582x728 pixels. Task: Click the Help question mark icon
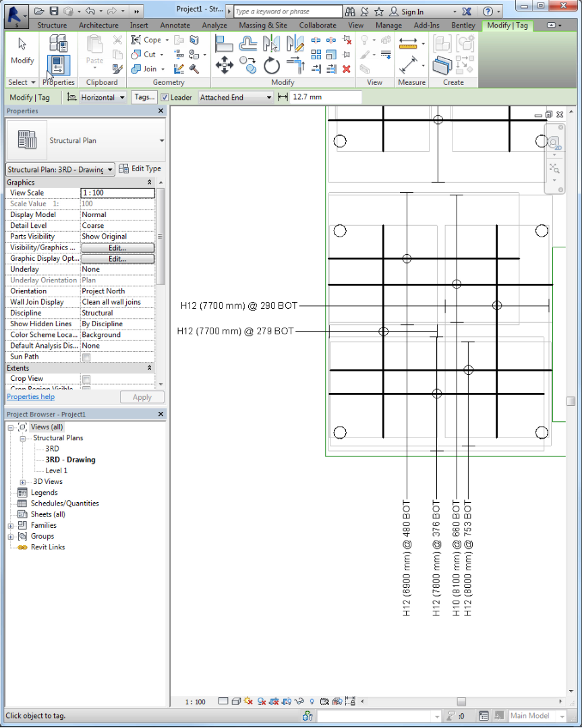pos(488,11)
